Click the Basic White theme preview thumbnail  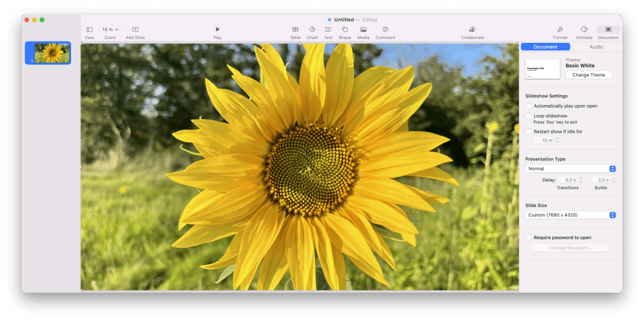coord(543,69)
